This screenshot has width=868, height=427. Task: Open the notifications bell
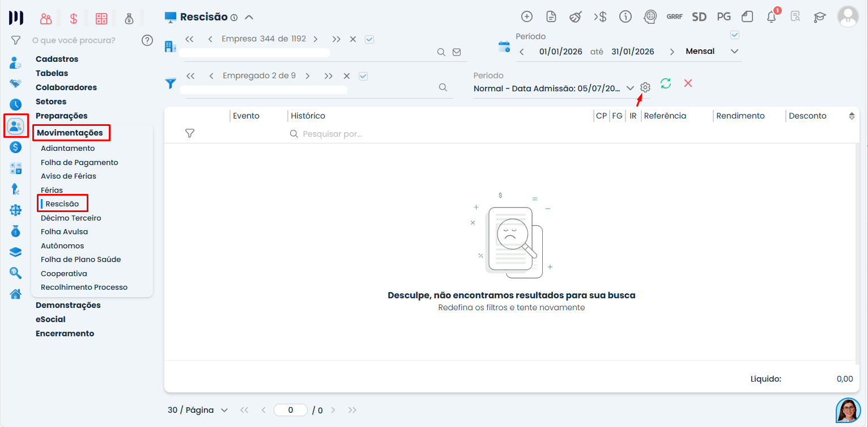point(771,17)
